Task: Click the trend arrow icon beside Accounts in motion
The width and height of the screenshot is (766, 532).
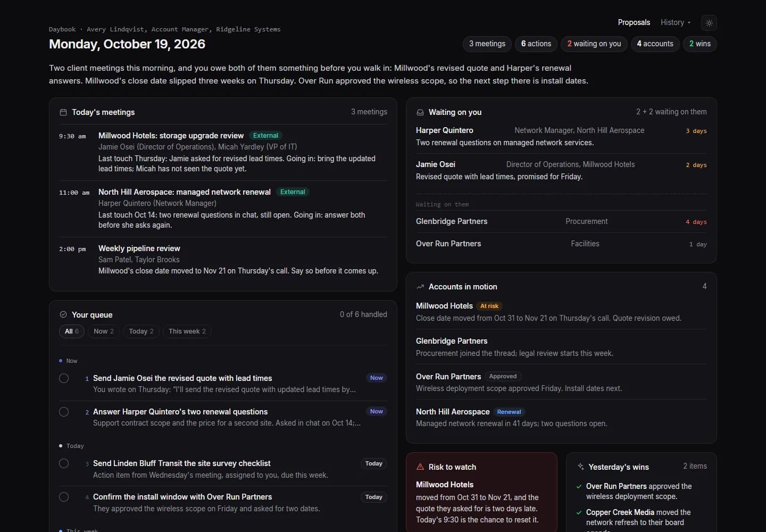Action: coord(420,287)
